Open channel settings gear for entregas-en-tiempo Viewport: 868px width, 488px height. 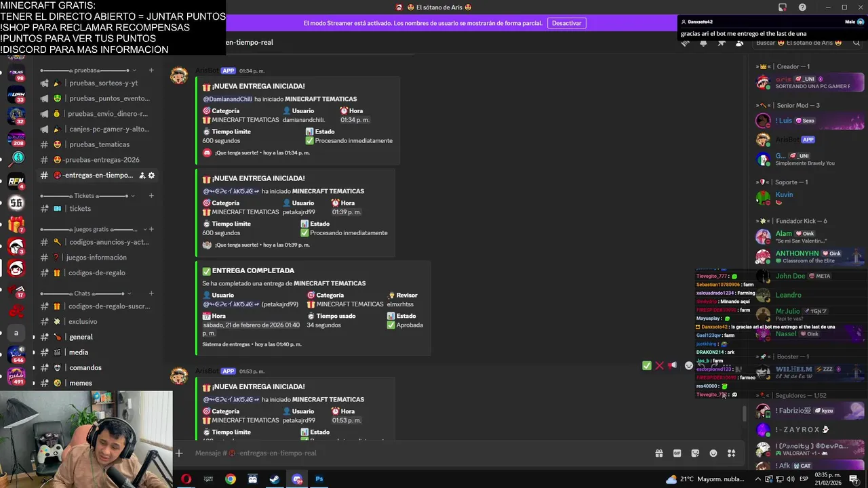[151, 175]
